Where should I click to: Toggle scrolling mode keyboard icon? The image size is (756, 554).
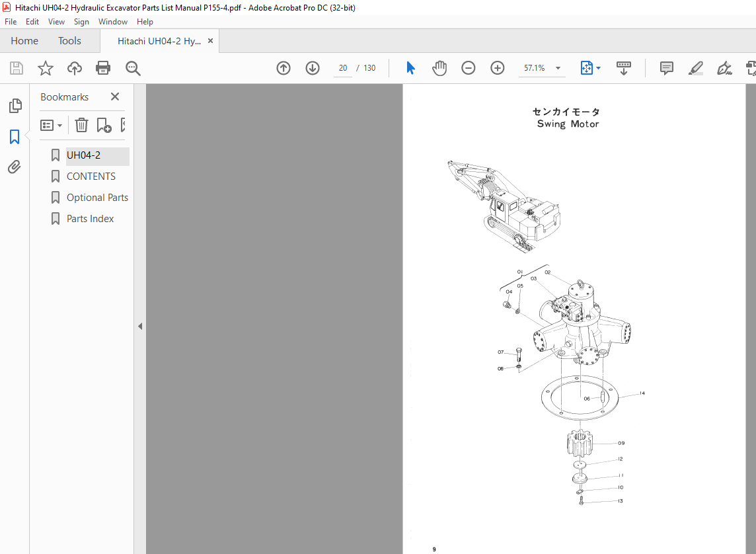pos(623,68)
